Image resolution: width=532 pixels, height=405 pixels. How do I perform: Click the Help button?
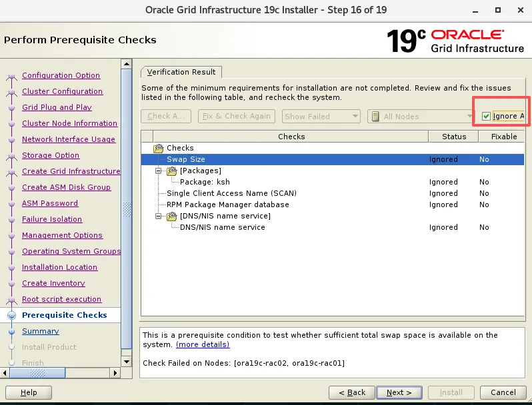29,392
